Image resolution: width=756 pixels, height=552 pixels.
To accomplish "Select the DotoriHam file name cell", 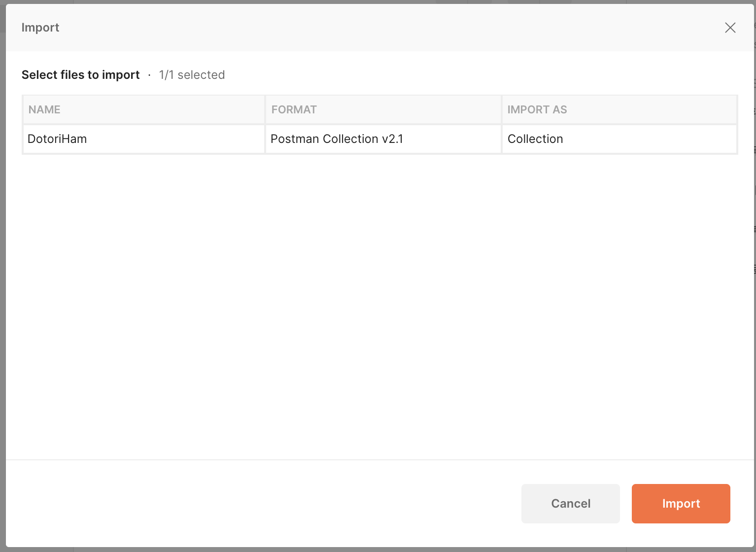I will (x=144, y=139).
